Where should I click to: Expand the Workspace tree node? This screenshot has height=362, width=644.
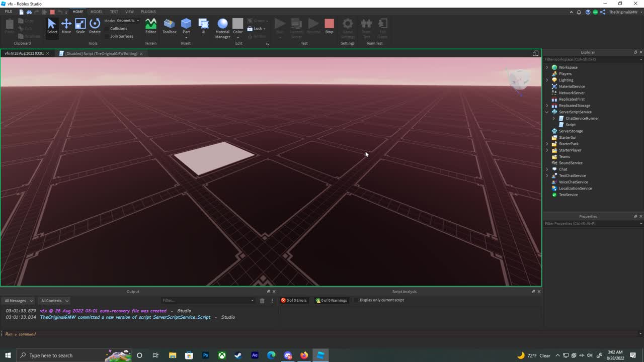pyautogui.click(x=547, y=67)
